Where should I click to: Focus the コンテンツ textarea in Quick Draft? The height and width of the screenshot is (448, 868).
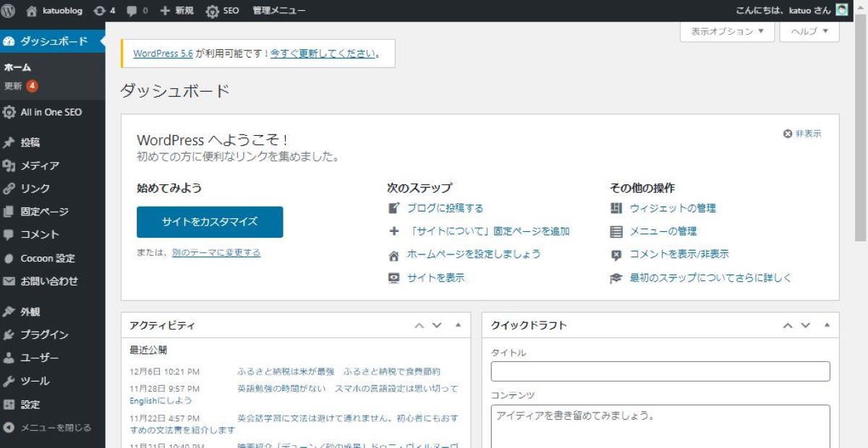point(660,426)
